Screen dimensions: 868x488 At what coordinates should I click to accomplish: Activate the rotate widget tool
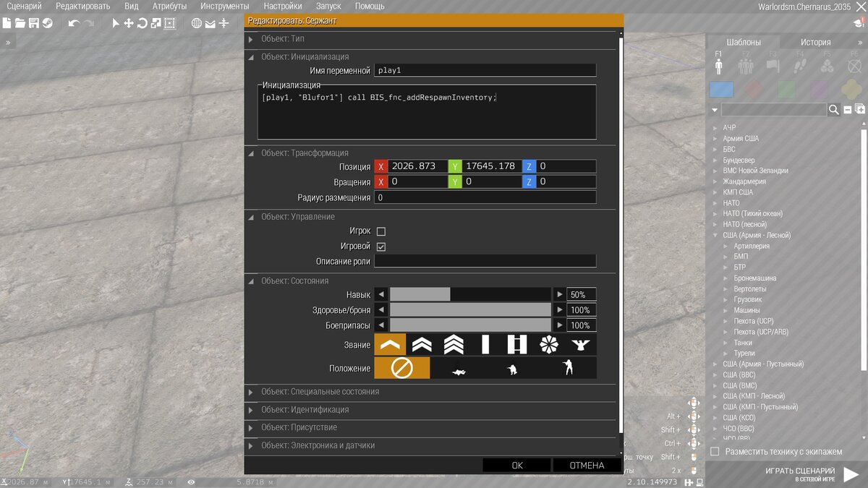point(142,23)
